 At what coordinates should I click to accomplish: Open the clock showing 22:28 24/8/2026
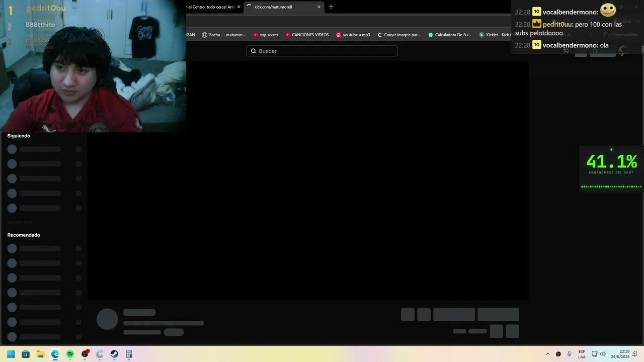(x=620, y=354)
